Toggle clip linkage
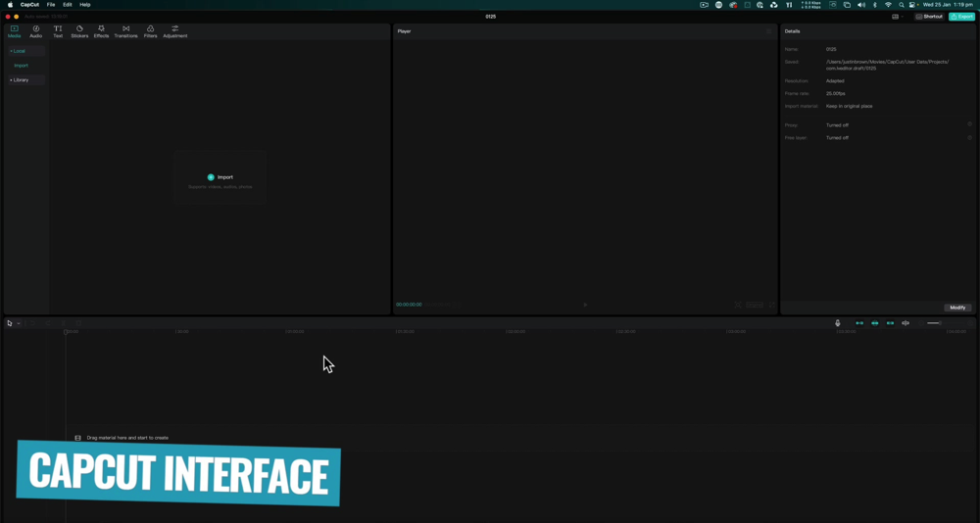The image size is (980, 523). click(x=890, y=323)
